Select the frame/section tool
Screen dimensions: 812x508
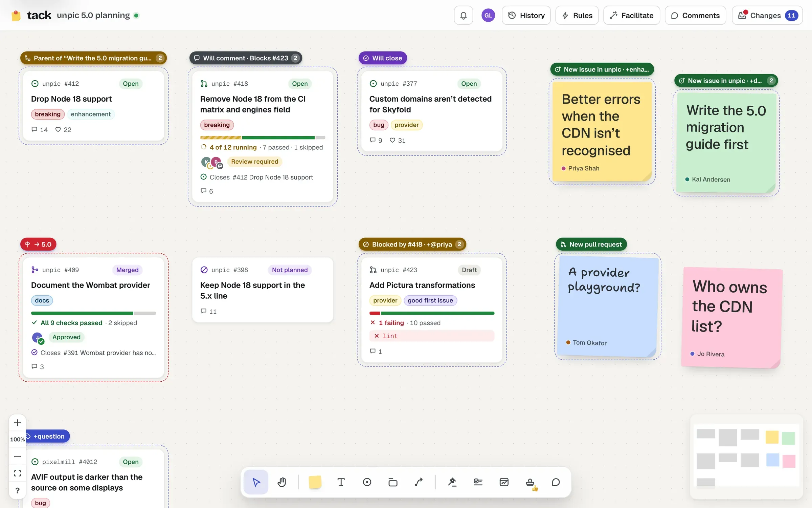(393, 482)
